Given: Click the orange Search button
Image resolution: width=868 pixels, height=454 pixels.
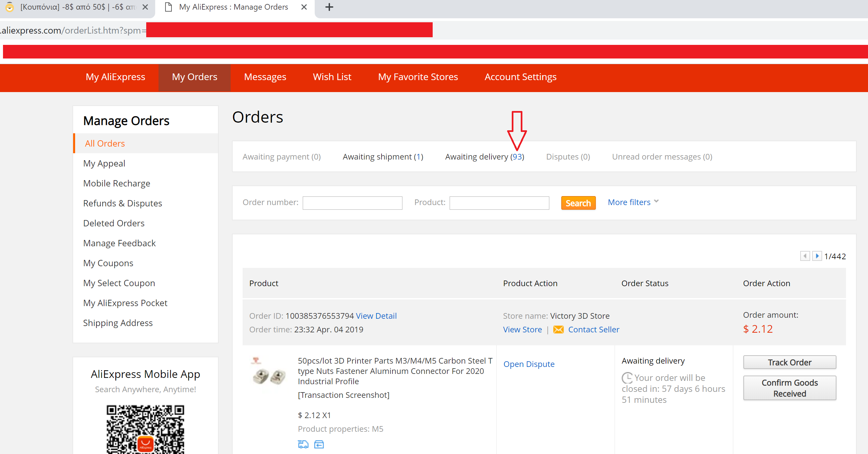Looking at the screenshot, I should (578, 203).
